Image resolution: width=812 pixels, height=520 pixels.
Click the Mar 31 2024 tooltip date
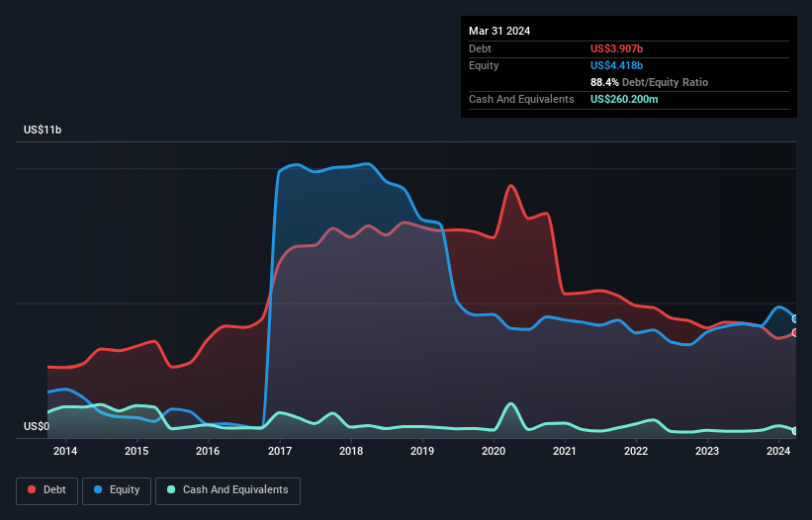[x=499, y=31]
